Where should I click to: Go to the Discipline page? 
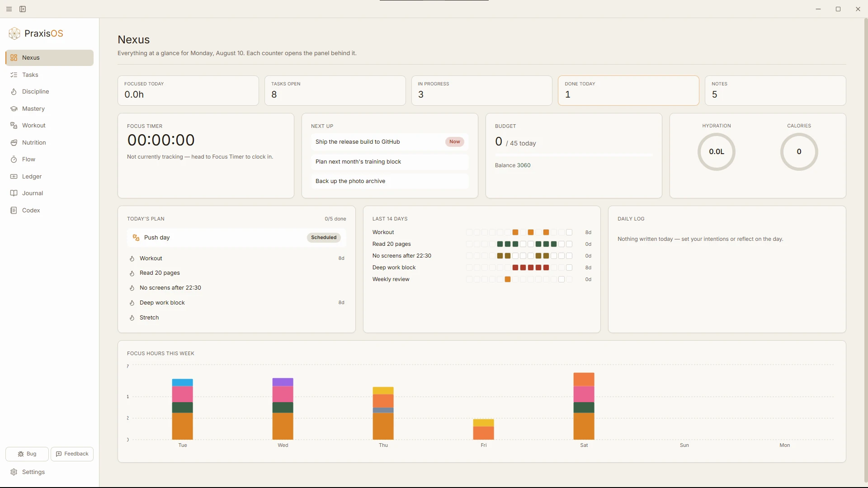(x=49, y=92)
